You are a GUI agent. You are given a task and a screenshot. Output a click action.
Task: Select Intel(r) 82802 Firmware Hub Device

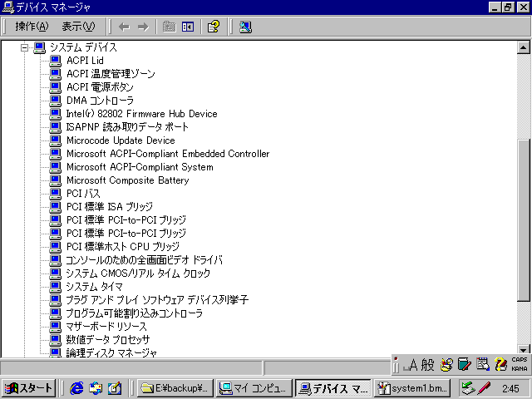pyautogui.click(x=141, y=114)
